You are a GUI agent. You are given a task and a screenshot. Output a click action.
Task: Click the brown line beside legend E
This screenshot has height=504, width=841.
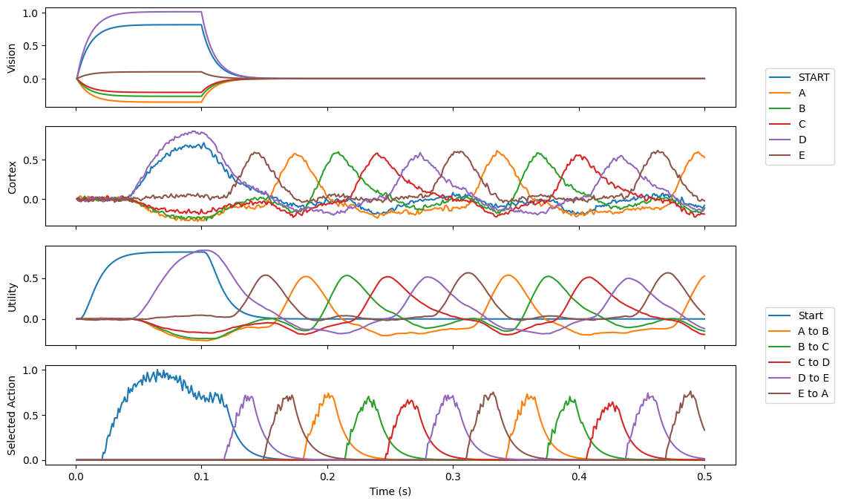(x=780, y=155)
